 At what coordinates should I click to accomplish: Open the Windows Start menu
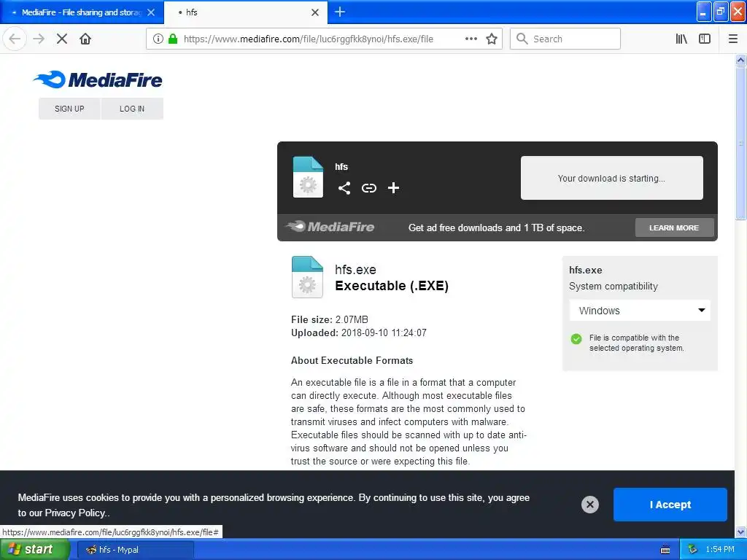pos(34,550)
